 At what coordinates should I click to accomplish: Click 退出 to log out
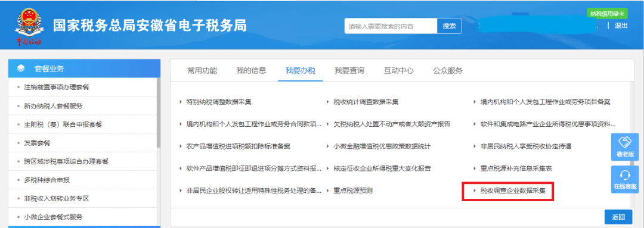click(x=621, y=26)
